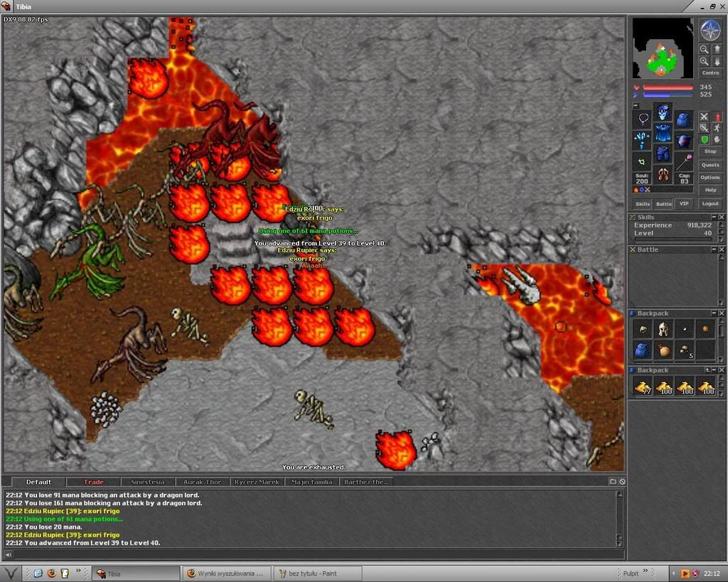Open the Rycerz Marek chat tab

tap(257, 482)
